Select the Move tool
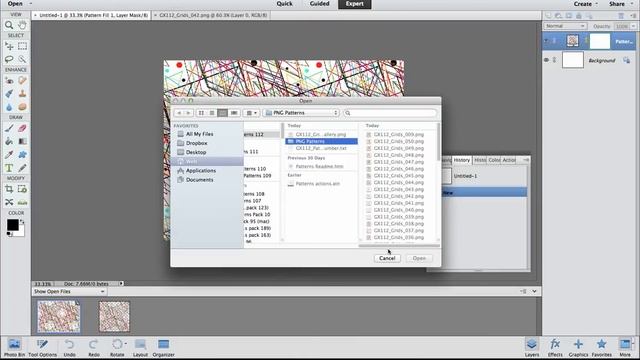This screenshot has height=360, width=640. coord(9,46)
